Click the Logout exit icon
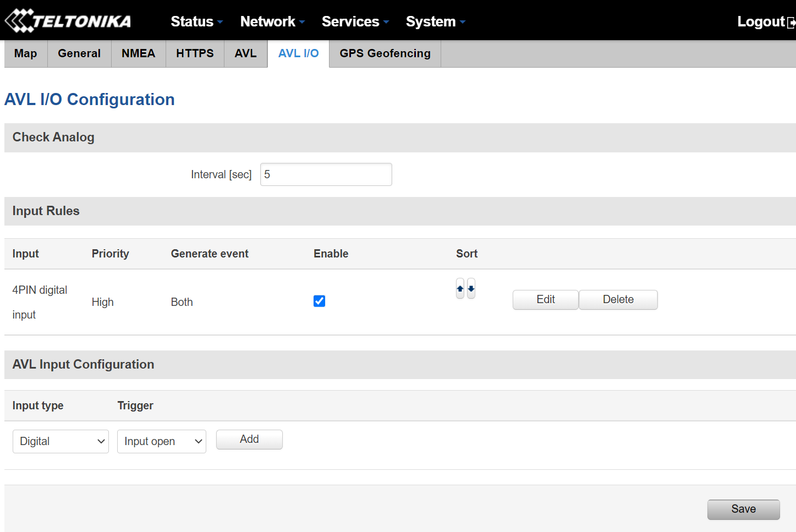Image resolution: width=796 pixels, height=532 pixels. coord(791,22)
